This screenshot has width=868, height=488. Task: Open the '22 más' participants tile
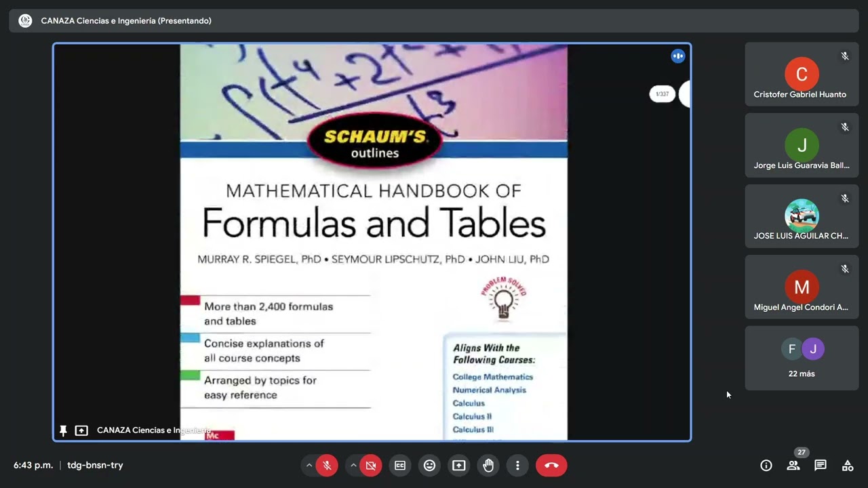[x=802, y=358]
